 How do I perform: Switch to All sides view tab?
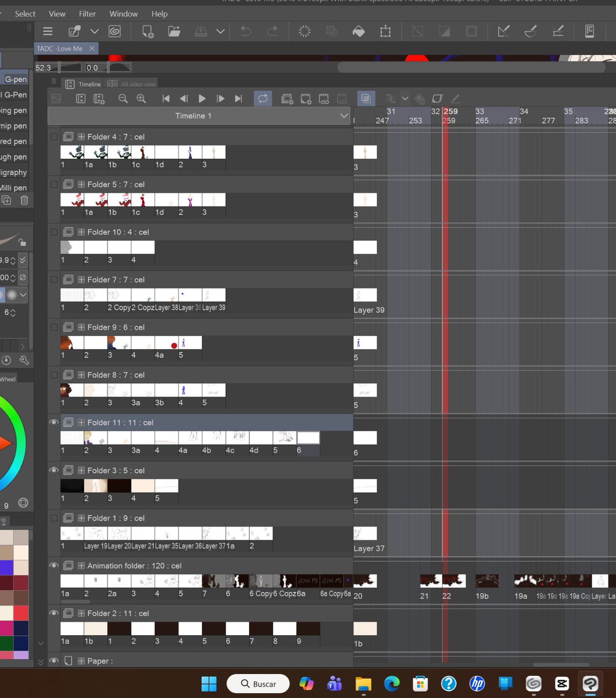(132, 84)
